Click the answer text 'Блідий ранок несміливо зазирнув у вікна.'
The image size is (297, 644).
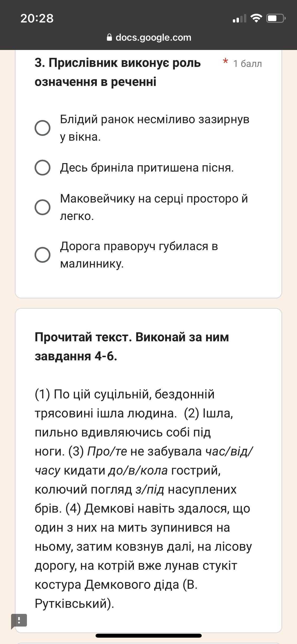[x=154, y=128]
